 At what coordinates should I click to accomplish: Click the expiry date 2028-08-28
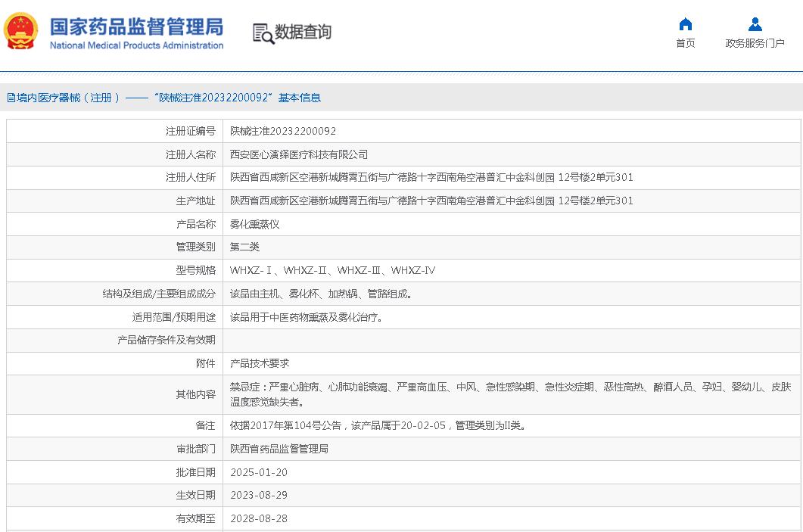259,518
